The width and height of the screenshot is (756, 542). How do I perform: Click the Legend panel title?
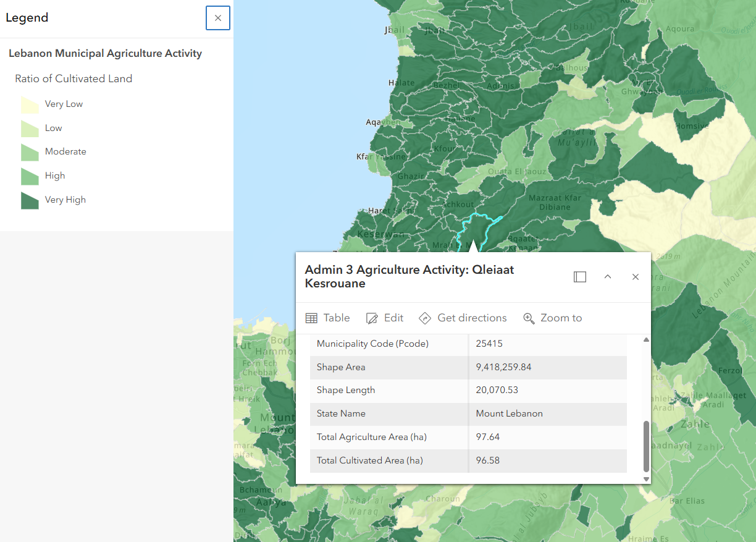[x=27, y=17]
